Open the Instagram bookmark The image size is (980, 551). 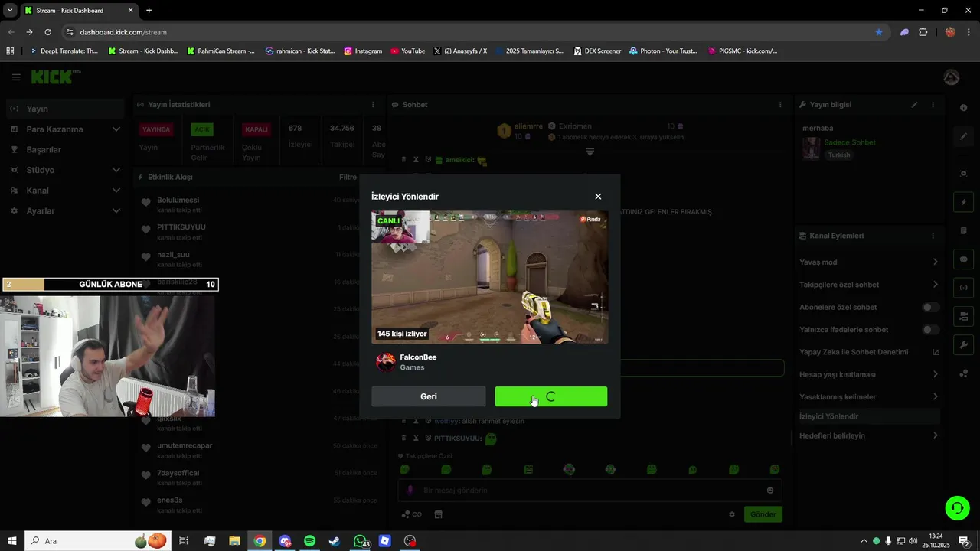click(363, 51)
